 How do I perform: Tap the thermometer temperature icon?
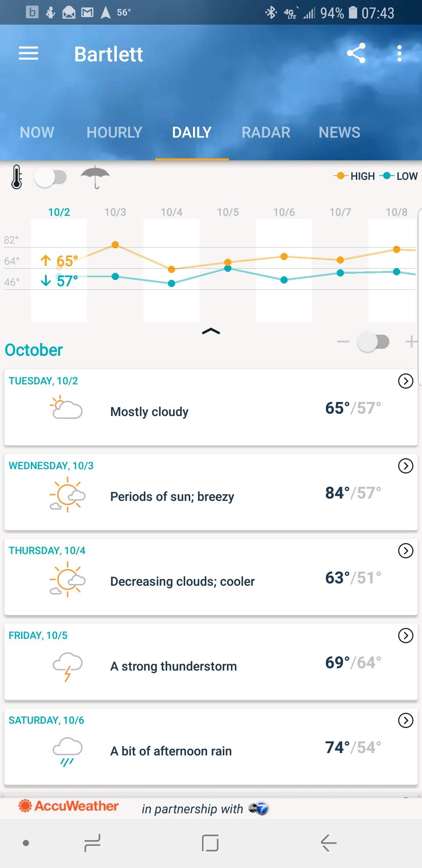[x=17, y=177]
